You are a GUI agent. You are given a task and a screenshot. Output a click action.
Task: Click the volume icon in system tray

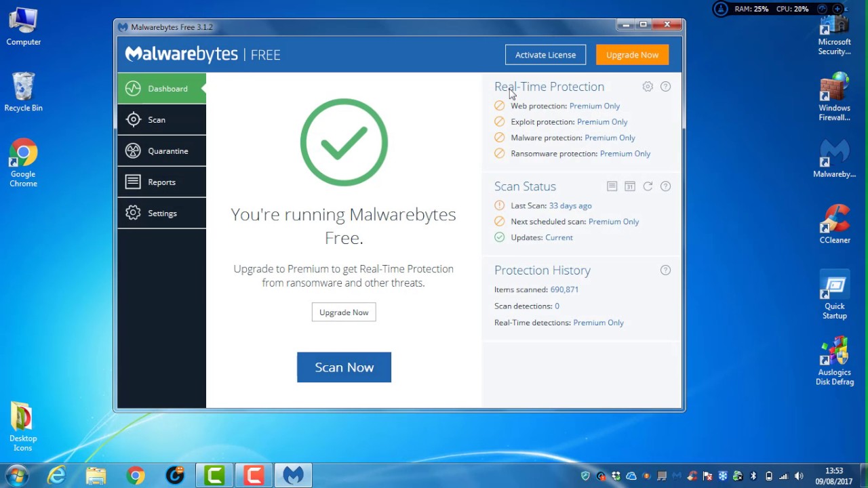point(798,476)
